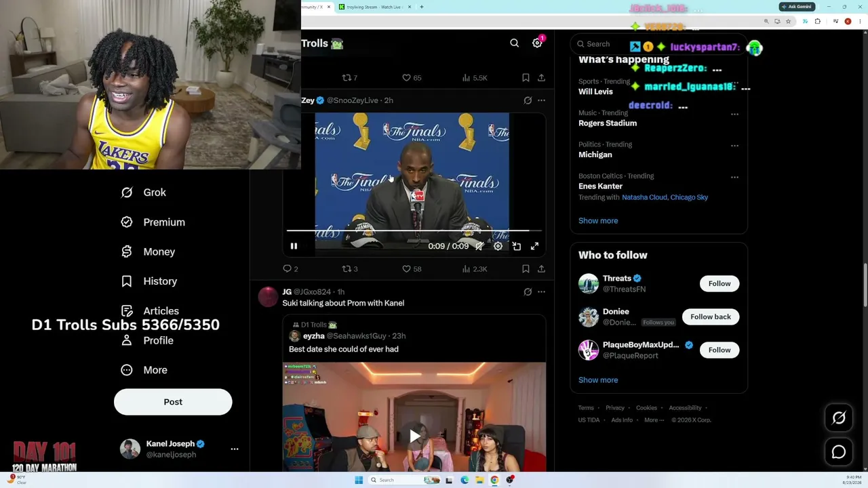This screenshot has height=488, width=868.
Task: Open the Chrome extensions puzzle icon
Action: 817,21
